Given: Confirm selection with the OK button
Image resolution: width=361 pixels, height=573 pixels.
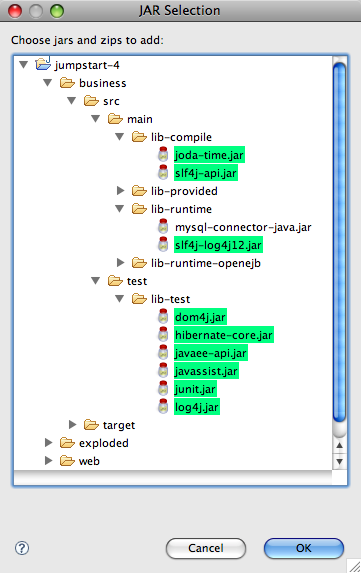Looking at the screenshot, I should [304, 548].
